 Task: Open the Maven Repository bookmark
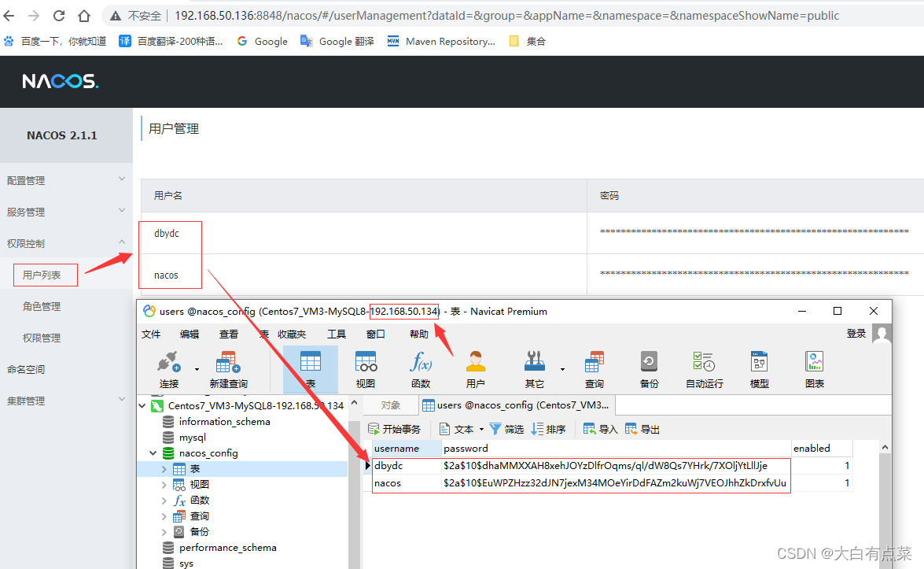tap(441, 41)
